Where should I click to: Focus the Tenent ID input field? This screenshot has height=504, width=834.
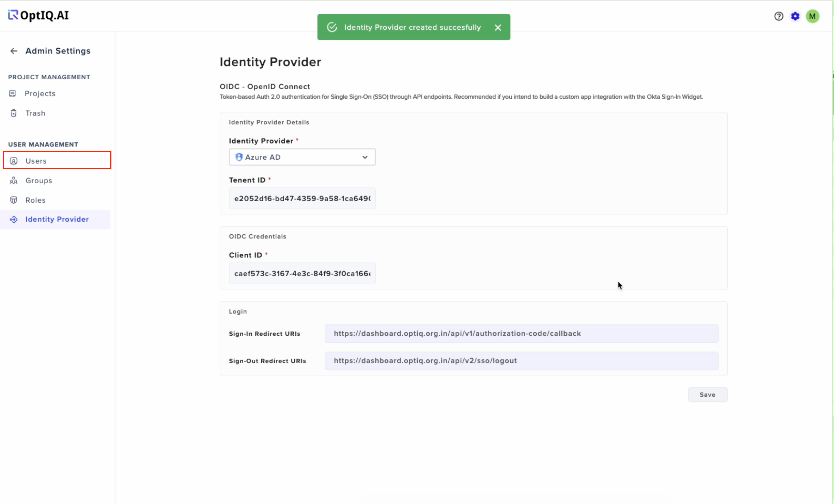302,198
